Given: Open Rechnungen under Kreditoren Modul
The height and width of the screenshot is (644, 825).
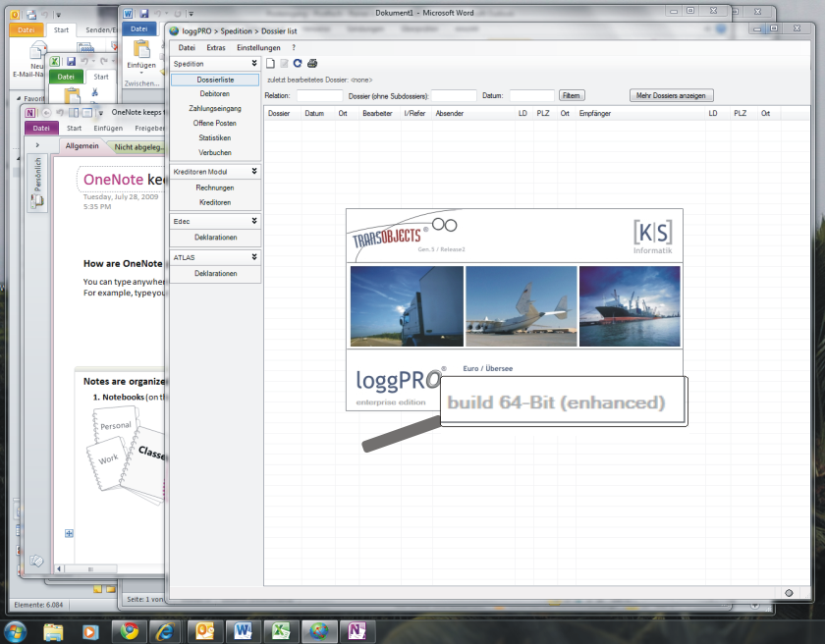Looking at the screenshot, I should point(215,188).
